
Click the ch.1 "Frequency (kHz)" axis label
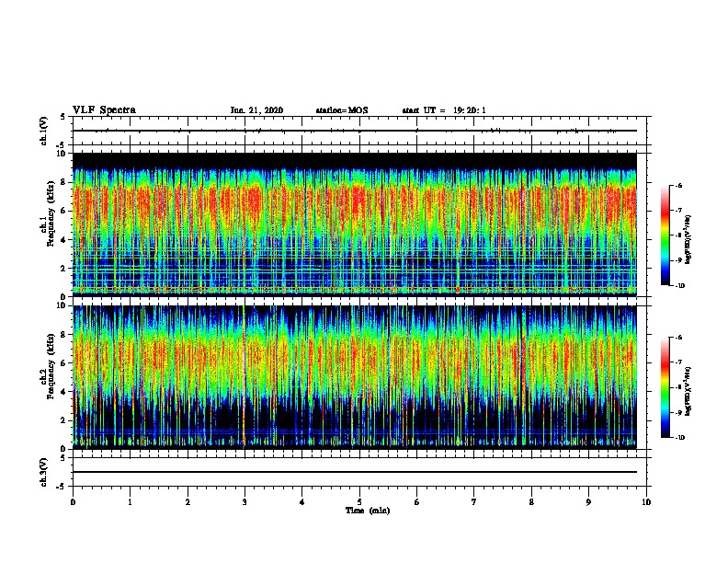pyautogui.click(x=51, y=214)
